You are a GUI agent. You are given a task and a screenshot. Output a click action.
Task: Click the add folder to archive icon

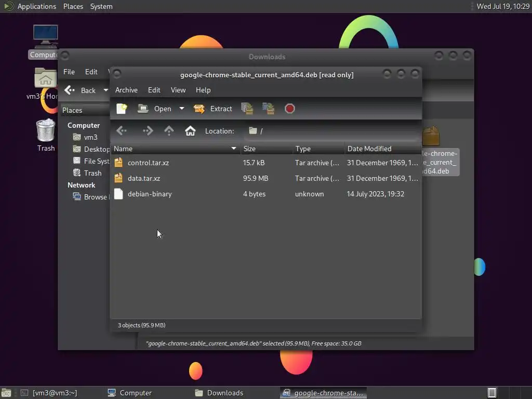pos(269,109)
